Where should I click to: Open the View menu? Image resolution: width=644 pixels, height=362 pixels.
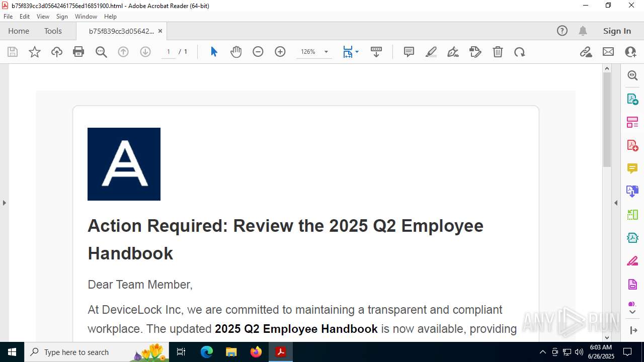click(43, 16)
